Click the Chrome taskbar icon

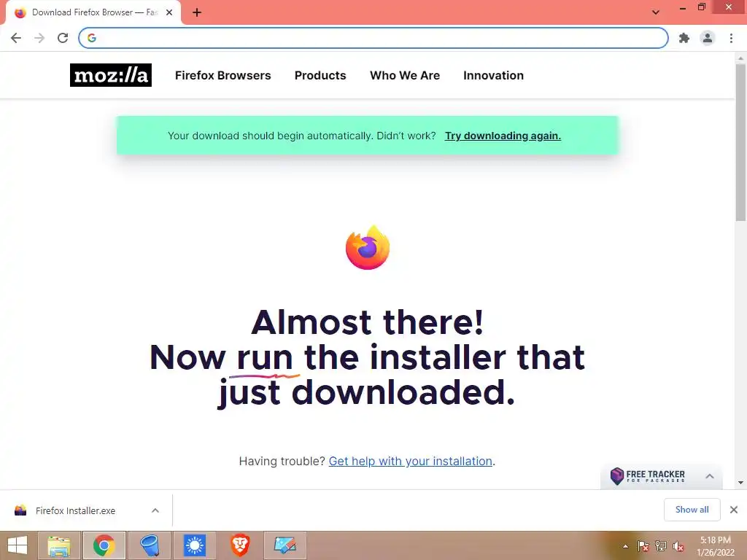click(x=104, y=545)
